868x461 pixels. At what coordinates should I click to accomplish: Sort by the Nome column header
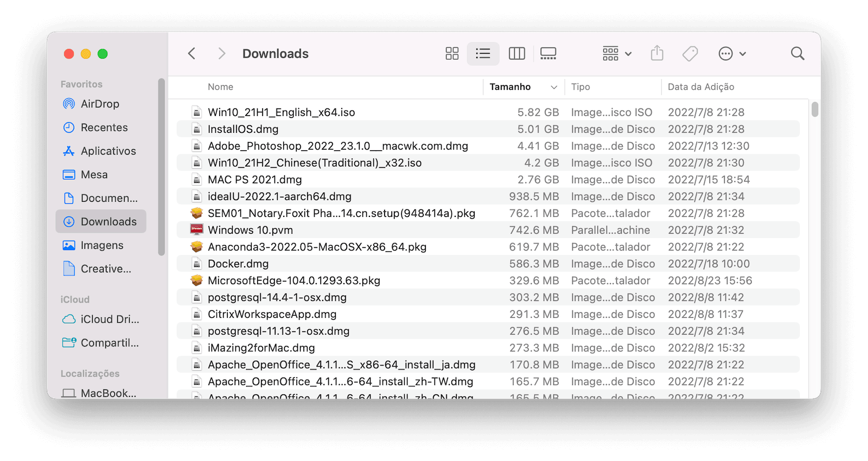tap(220, 87)
